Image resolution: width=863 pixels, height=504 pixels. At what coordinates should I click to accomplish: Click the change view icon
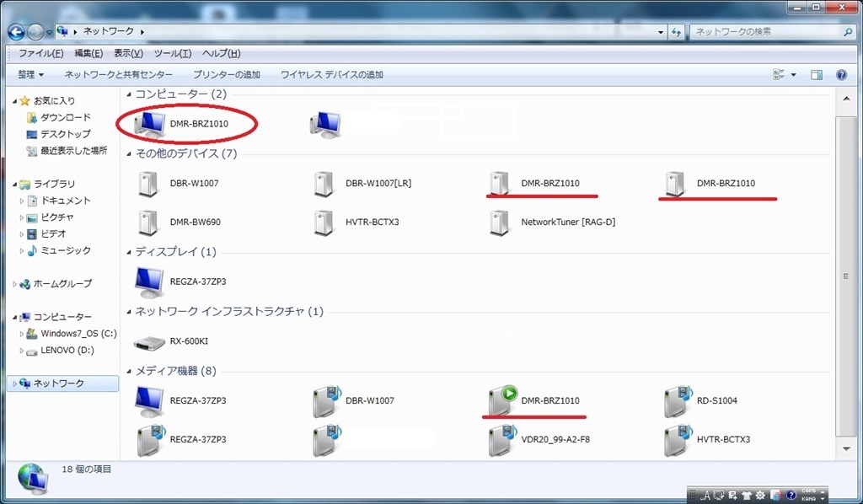[778, 74]
